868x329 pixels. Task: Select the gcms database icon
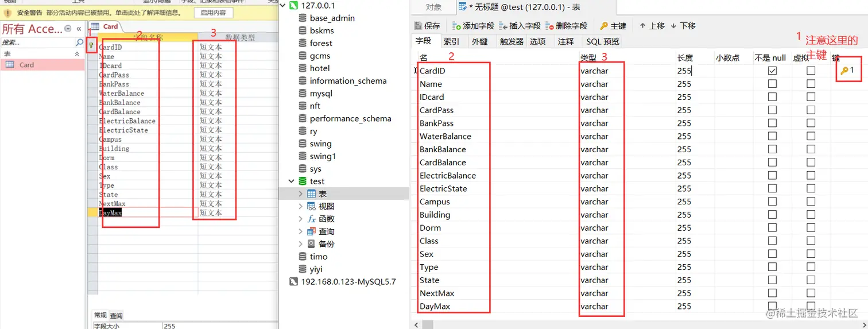pyautogui.click(x=303, y=56)
